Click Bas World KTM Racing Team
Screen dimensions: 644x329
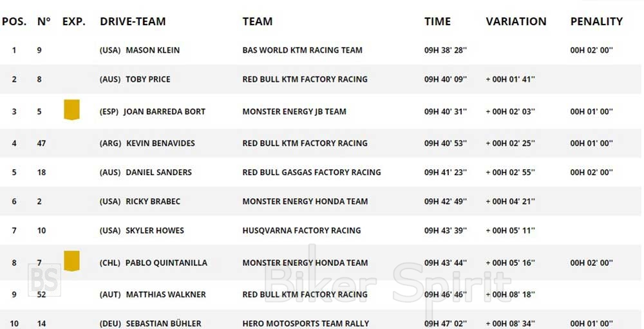[302, 50]
